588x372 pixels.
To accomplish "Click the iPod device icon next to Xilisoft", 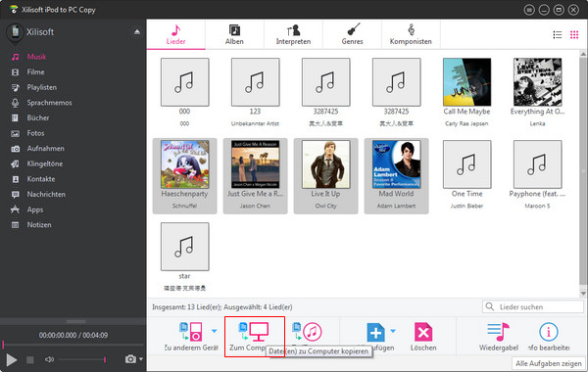I will (16, 32).
